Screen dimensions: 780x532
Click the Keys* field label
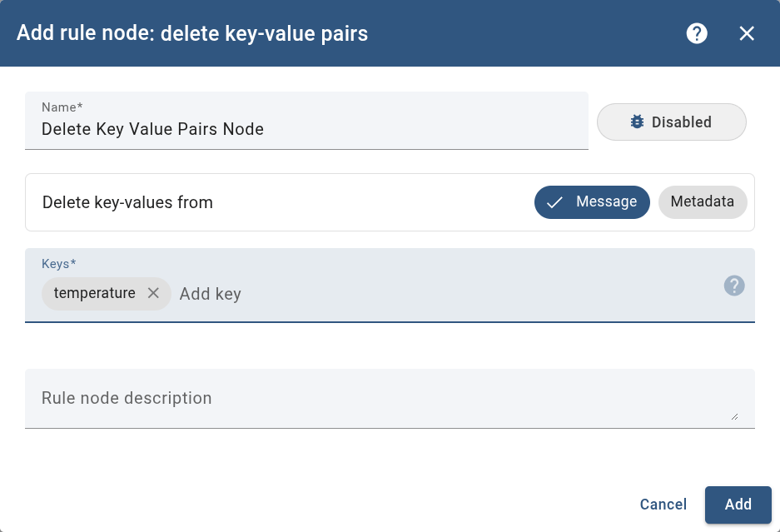pos(58,264)
